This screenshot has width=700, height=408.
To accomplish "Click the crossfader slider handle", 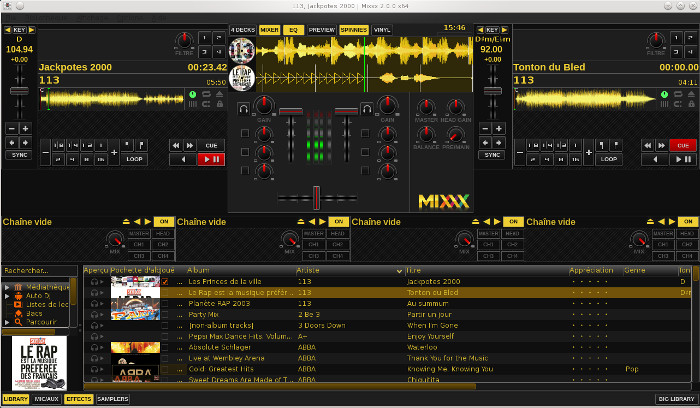I will 317,196.
